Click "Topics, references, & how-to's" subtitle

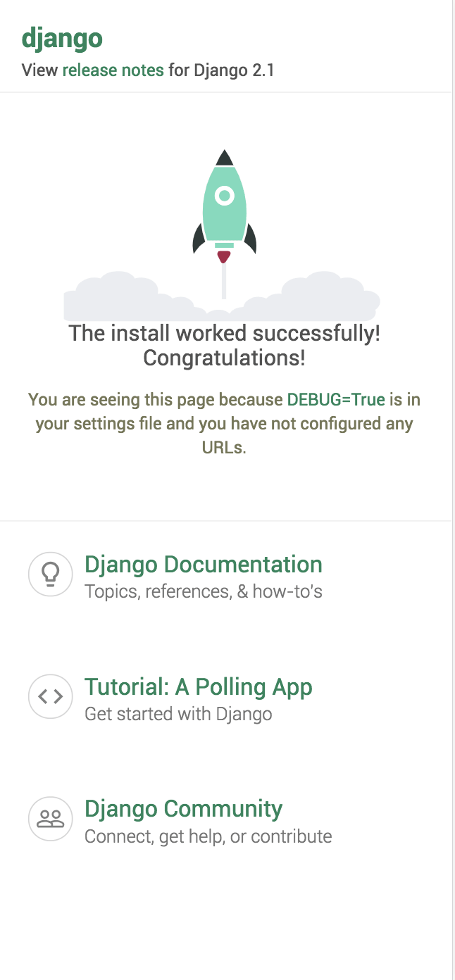click(x=203, y=592)
